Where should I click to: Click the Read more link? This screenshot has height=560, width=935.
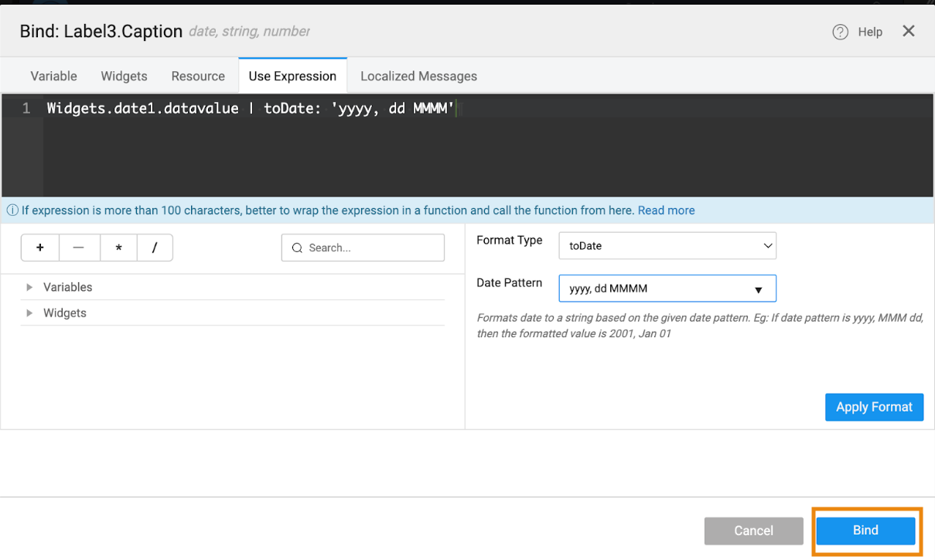[666, 210]
